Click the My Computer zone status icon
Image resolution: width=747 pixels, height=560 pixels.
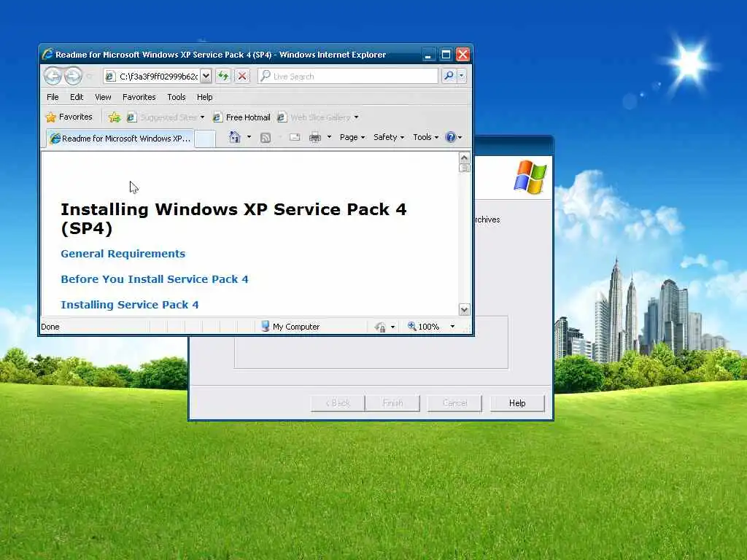coord(266,326)
